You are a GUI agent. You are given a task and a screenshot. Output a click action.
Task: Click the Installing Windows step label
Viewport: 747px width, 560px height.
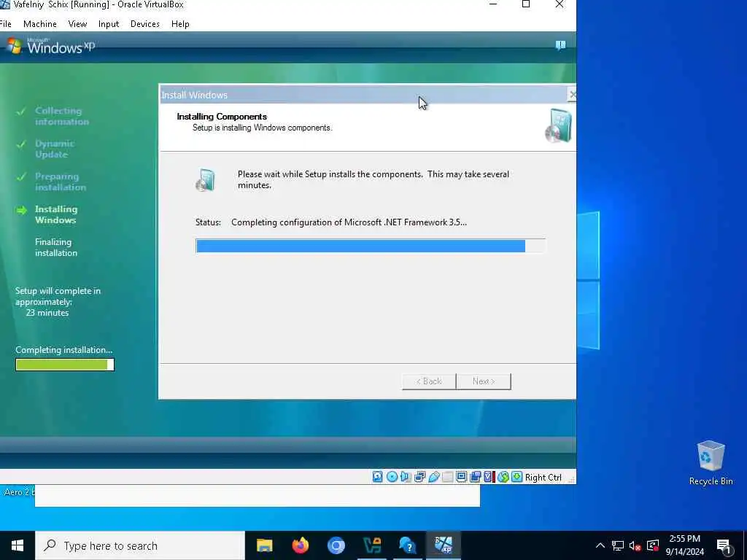point(55,215)
